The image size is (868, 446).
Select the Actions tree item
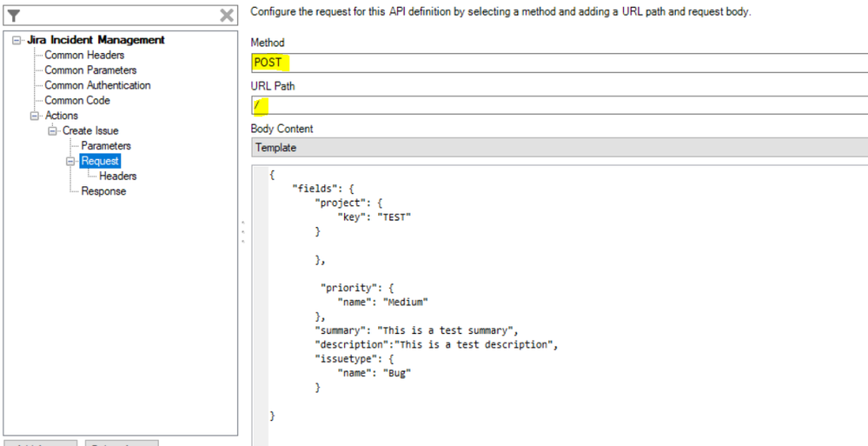point(61,116)
